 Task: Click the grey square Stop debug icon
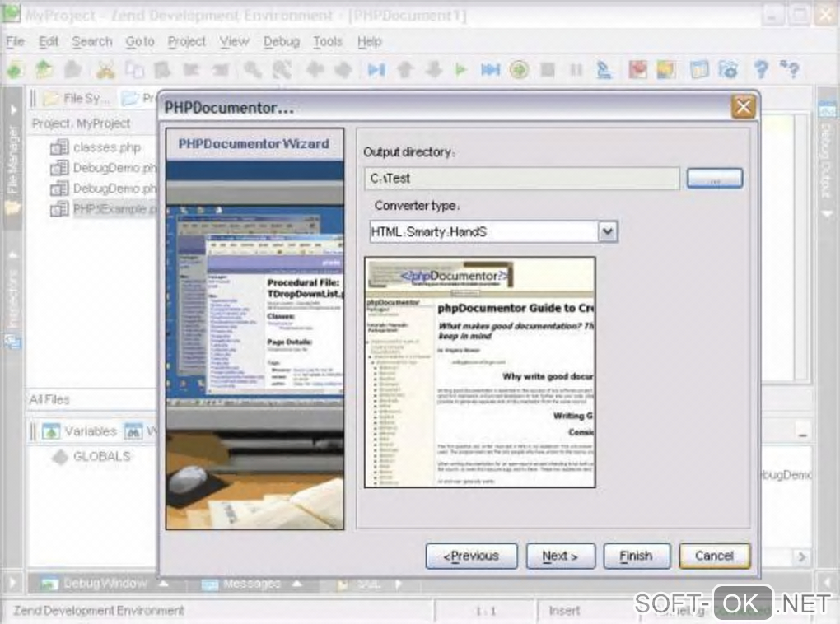(x=548, y=70)
